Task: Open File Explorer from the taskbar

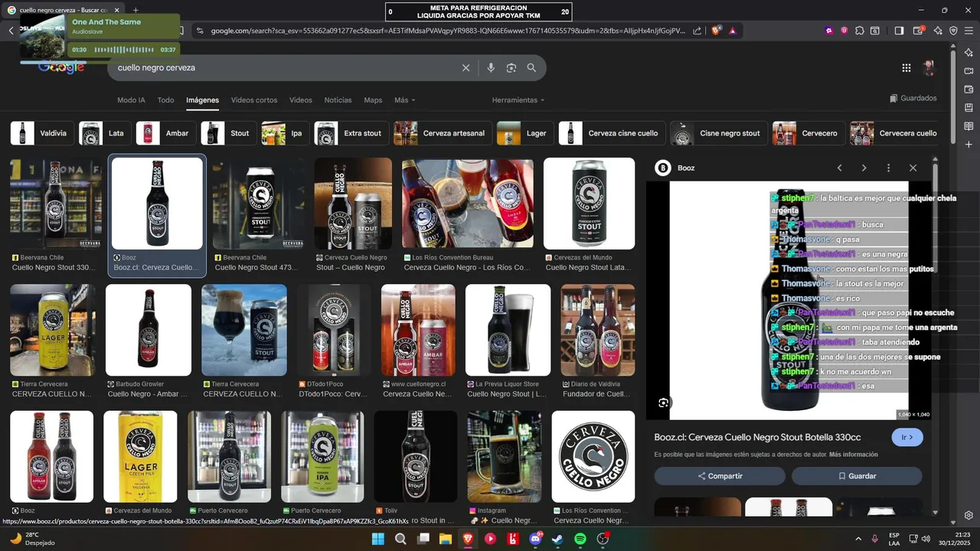Action: click(x=446, y=539)
